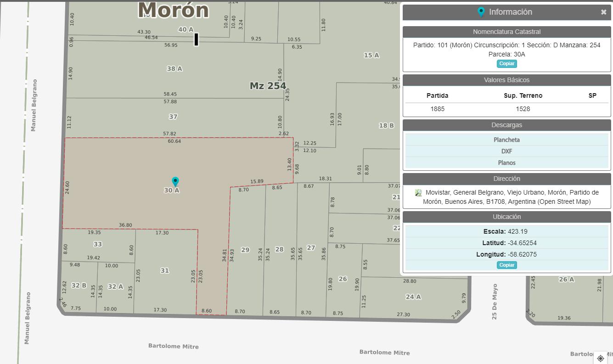The image size is (613, 364).
Task: Click parcel 29 on the map
Action: pyautogui.click(x=245, y=250)
